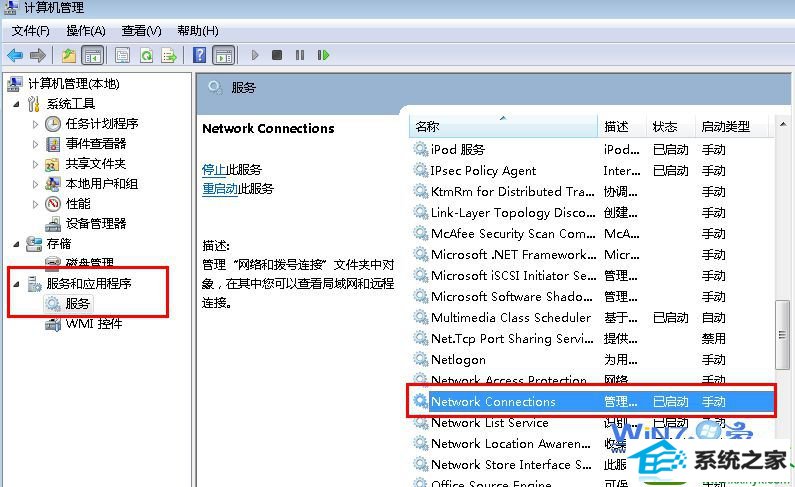
Task: Select Network Location Awareness service
Action: coord(592,444)
